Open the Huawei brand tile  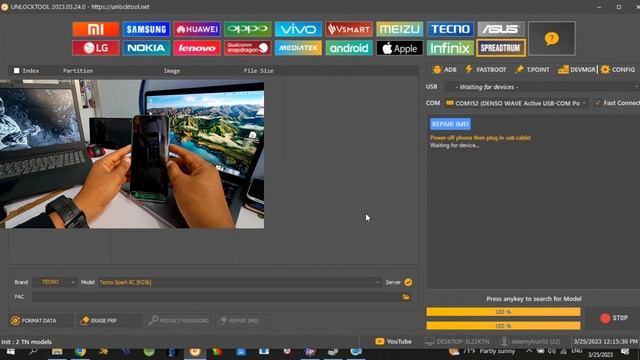(197, 29)
